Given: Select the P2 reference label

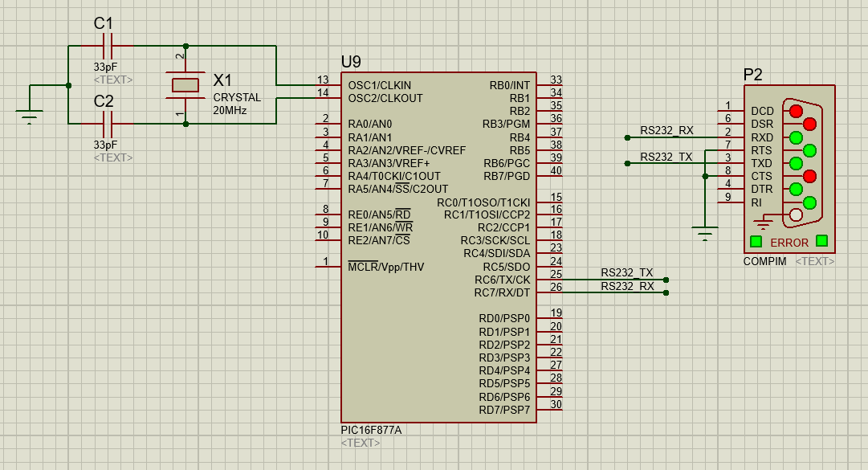Looking at the screenshot, I should click(752, 75).
